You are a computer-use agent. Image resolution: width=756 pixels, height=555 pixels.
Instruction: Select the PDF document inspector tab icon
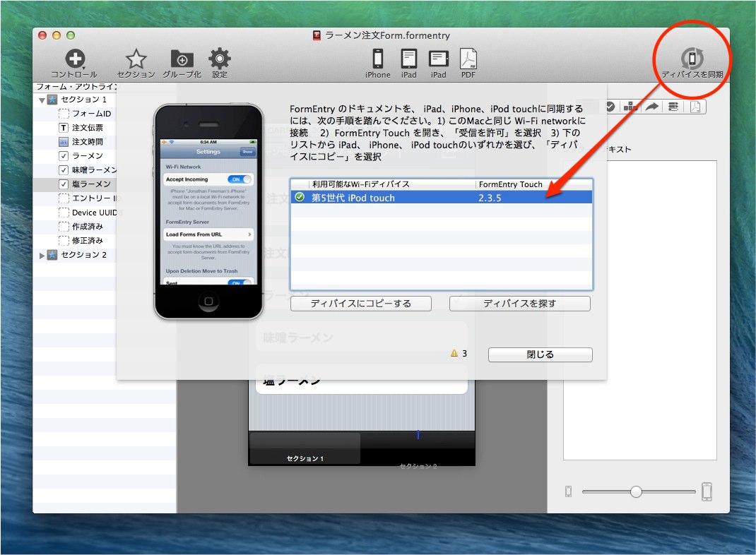tap(695, 107)
